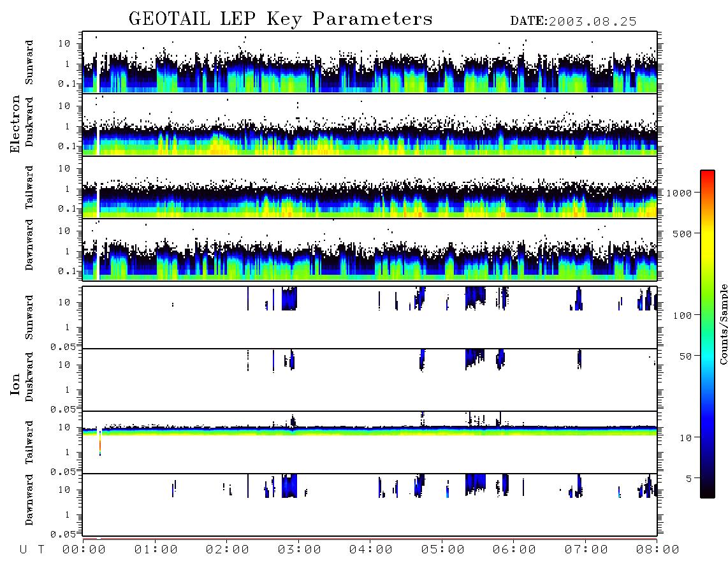728x561 pixels.
Task: Click the "03:00" time tick label
Action: [300, 550]
